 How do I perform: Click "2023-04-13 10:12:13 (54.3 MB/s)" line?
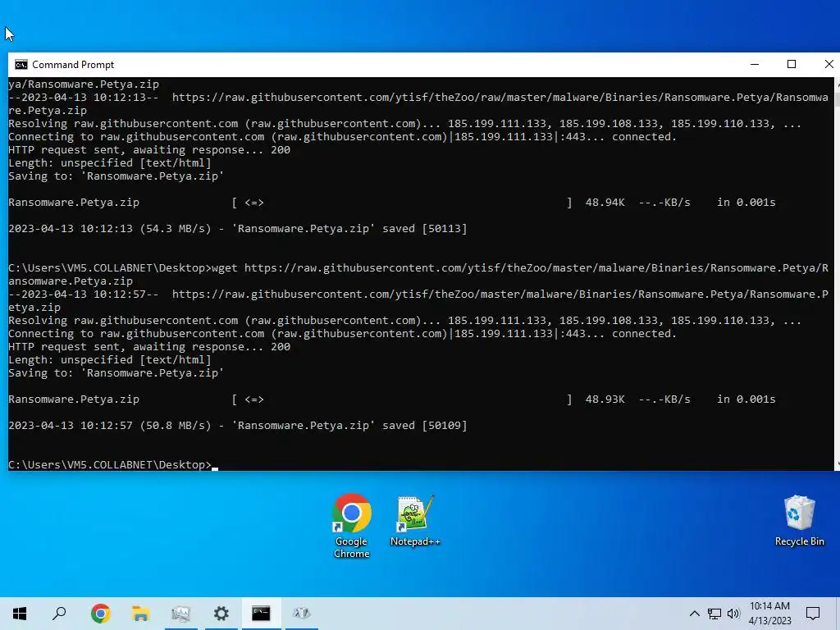click(237, 229)
